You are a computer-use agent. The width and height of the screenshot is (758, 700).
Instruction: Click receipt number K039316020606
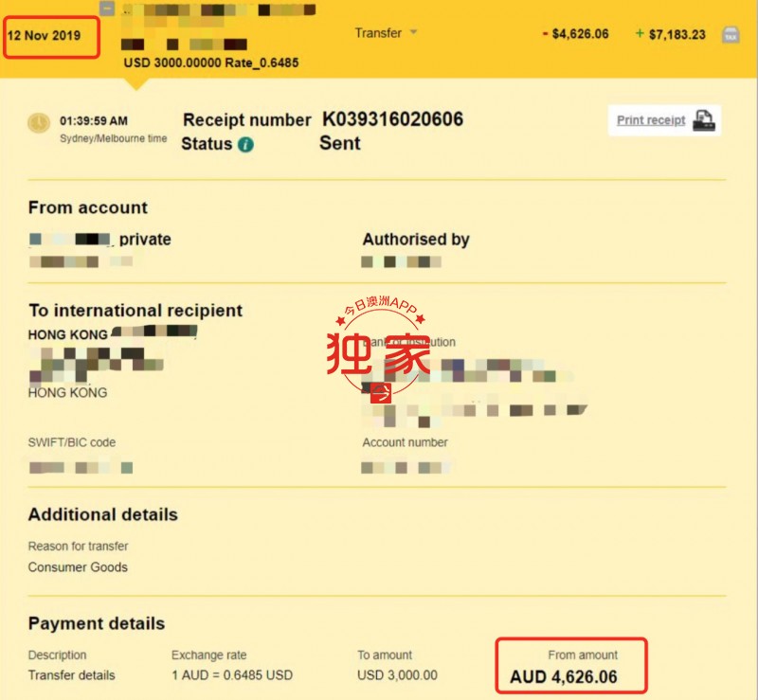coord(392,119)
